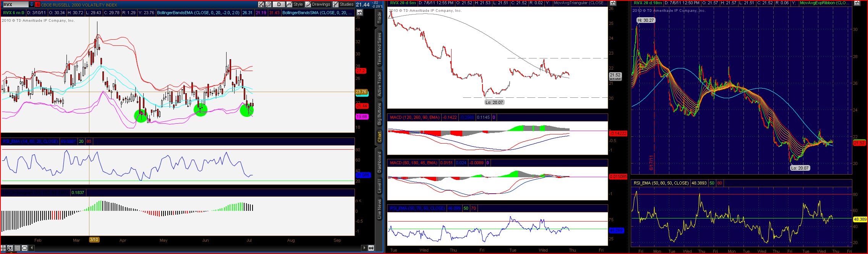Click the 21.52 red price bubble on right chart
868x254 pixels.
(859, 143)
